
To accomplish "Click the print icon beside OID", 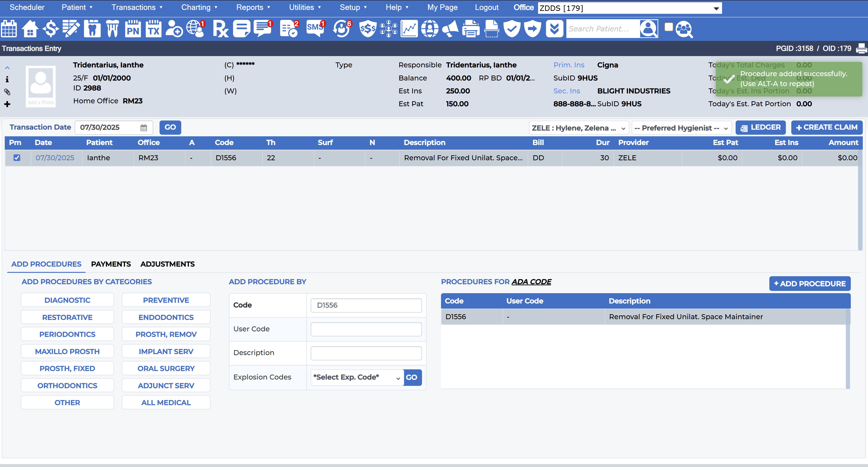I will point(861,48).
